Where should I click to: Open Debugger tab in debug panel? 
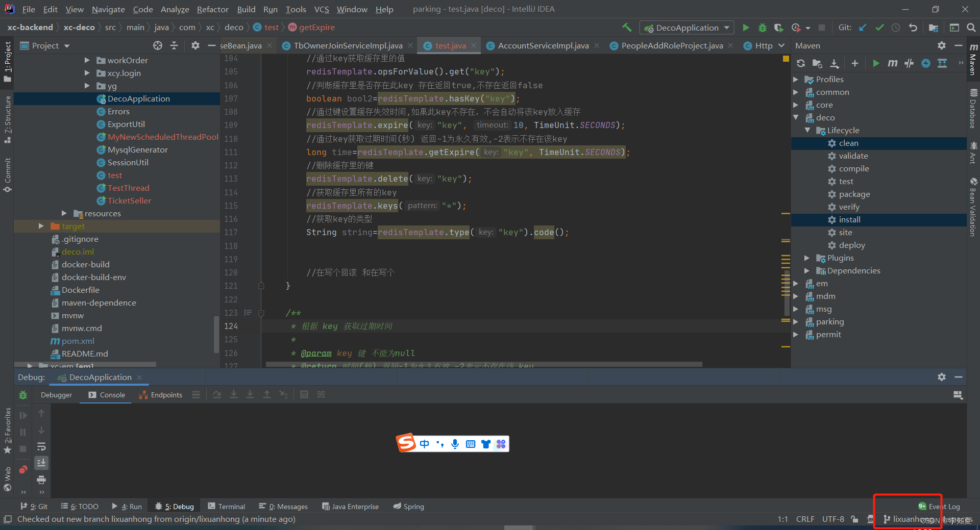(x=56, y=395)
